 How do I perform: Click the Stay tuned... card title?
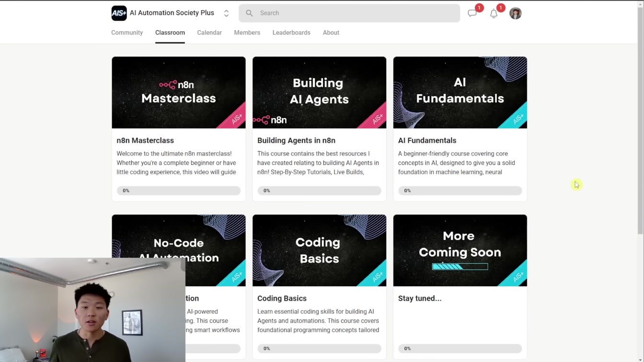[x=420, y=298]
